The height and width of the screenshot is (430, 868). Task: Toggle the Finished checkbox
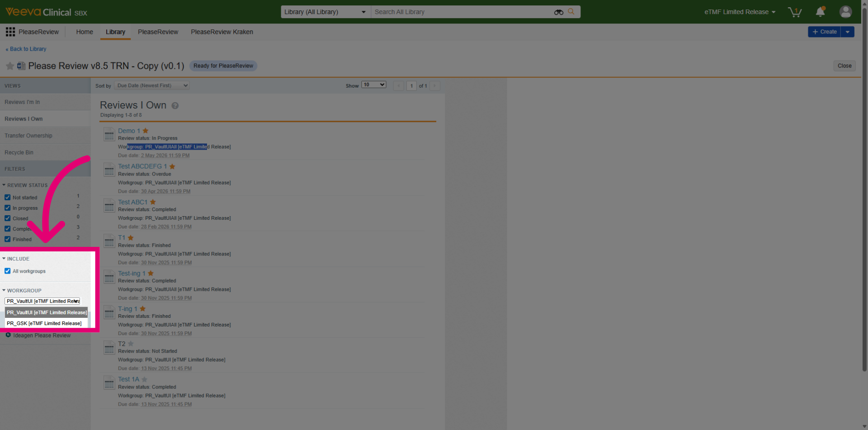(x=7, y=239)
